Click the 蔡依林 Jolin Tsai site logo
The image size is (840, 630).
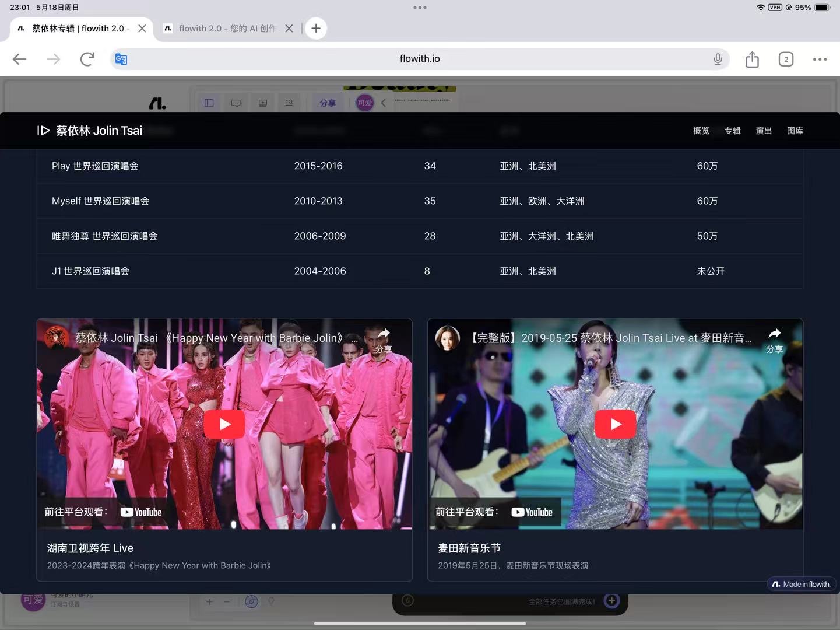tap(90, 131)
